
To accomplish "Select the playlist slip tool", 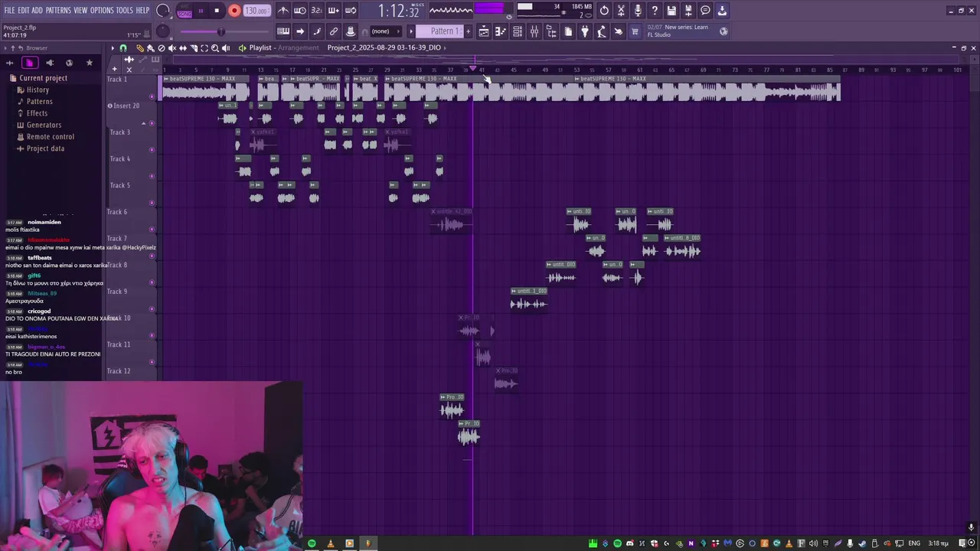I will click(183, 48).
